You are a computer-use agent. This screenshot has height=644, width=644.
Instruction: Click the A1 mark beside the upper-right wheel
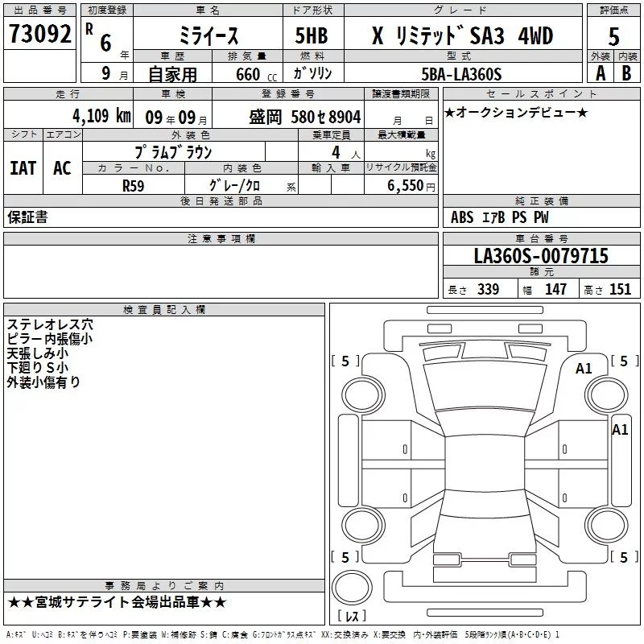pos(584,369)
